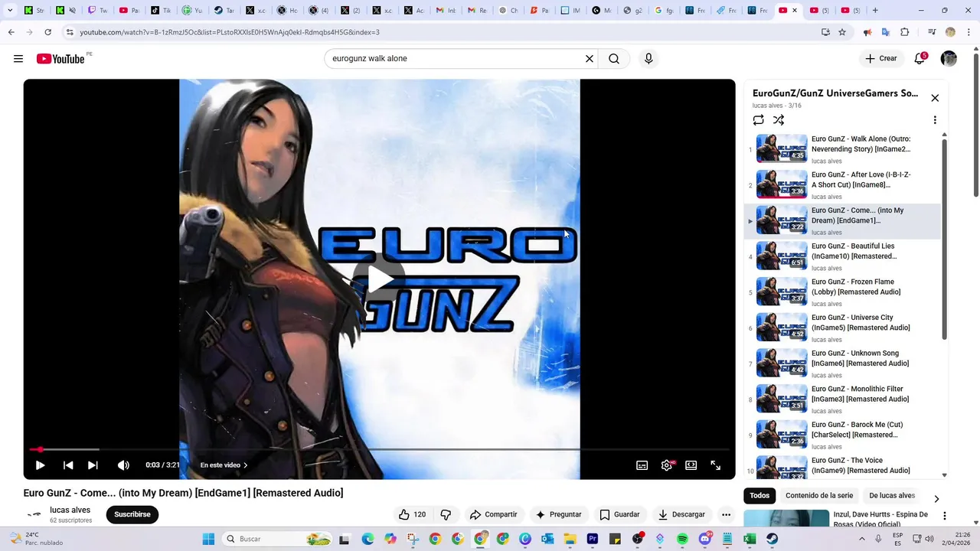The image size is (980, 551).
Task: Open more actions below the video
Action: [726, 514]
